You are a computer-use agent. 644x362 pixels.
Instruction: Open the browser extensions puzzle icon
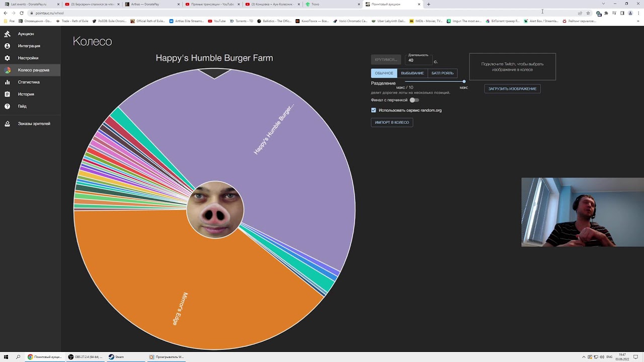tap(606, 13)
